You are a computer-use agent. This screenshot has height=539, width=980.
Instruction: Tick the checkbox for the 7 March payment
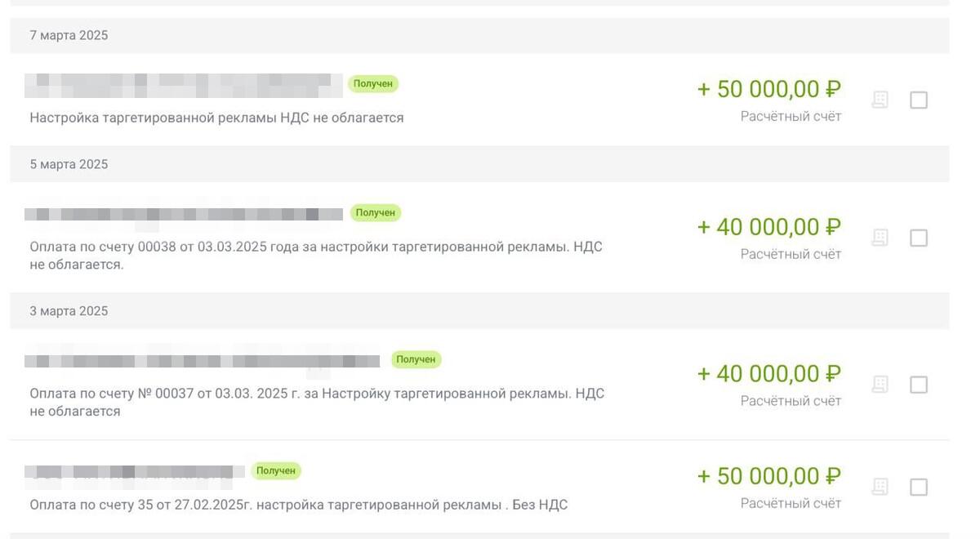(919, 100)
